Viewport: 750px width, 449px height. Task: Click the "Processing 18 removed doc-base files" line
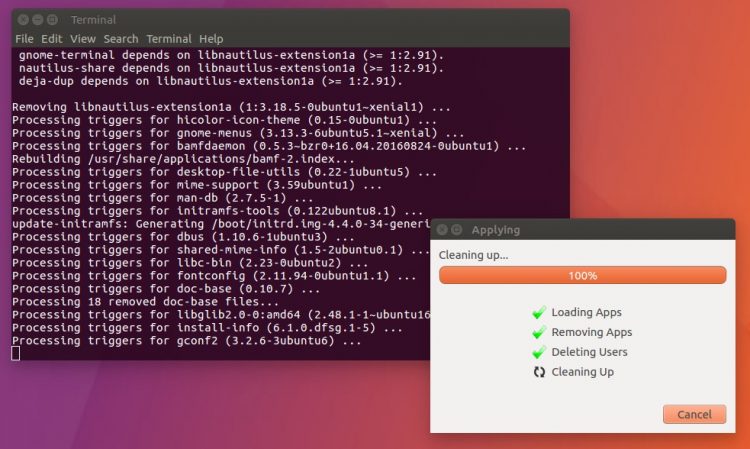[145, 302]
